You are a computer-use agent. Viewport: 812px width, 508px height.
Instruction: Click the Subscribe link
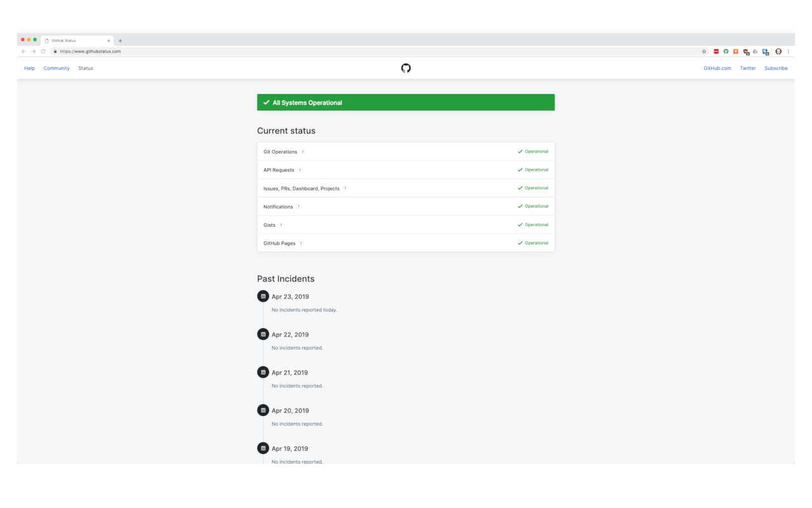tap(776, 68)
